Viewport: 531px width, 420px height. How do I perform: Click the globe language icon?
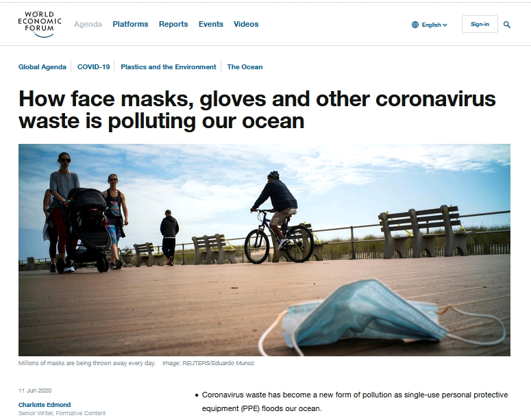click(415, 25)
